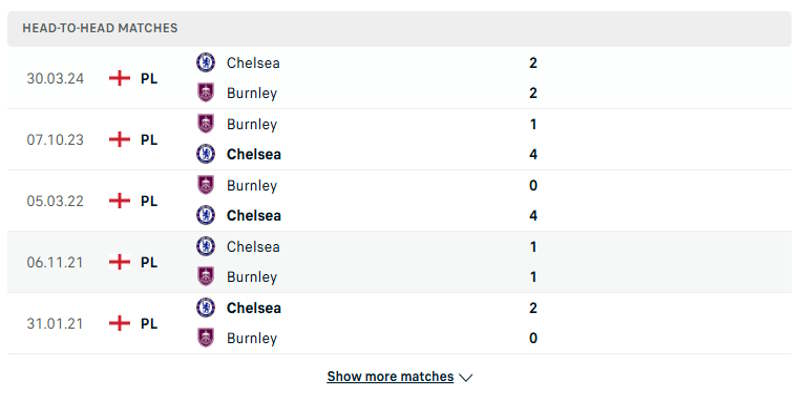Image resolution: width=800 pixels, height=400 pixels.
Task: Click Chelsea crest in 31.01.21 match
Action: pos(205,308)
